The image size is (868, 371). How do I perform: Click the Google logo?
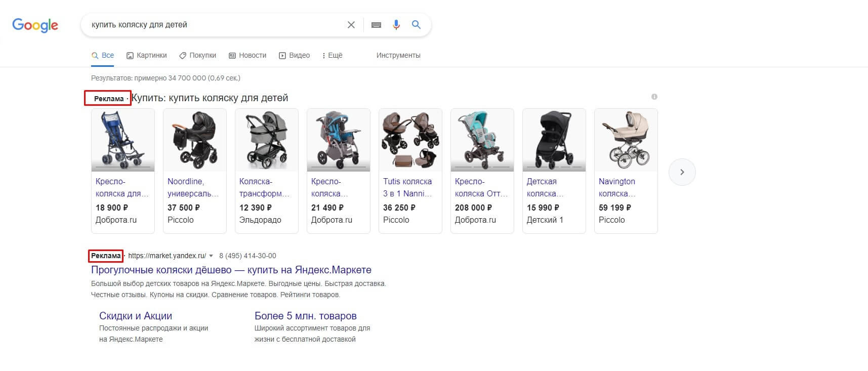pos(35,25)
